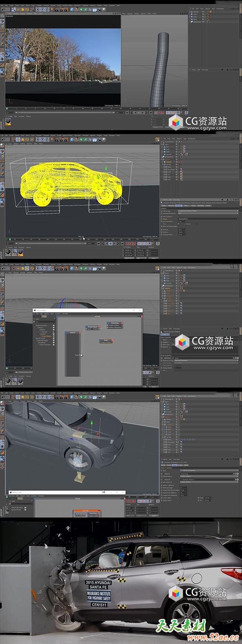This screenshot has height=644, width=242.
Task: Select highlighted Range Mapper entry in X-Pool tree
Action: coord(46,336)
